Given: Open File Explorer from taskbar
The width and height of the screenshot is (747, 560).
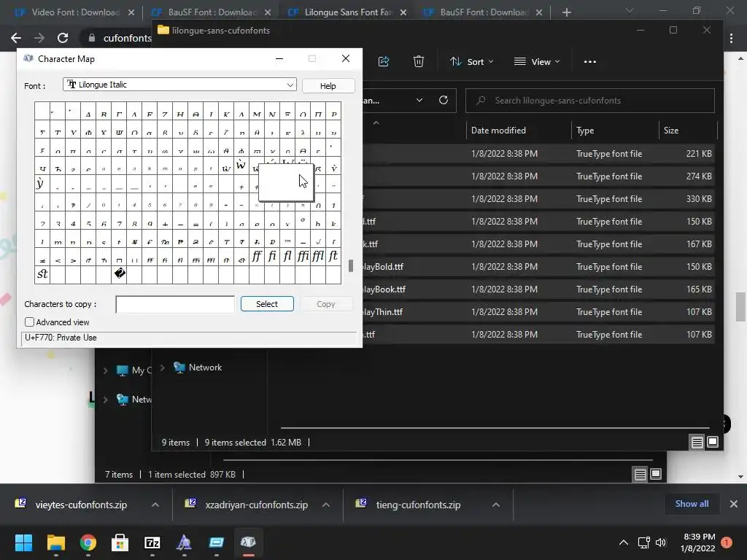Looking at the screenshot, I should 55,542.
